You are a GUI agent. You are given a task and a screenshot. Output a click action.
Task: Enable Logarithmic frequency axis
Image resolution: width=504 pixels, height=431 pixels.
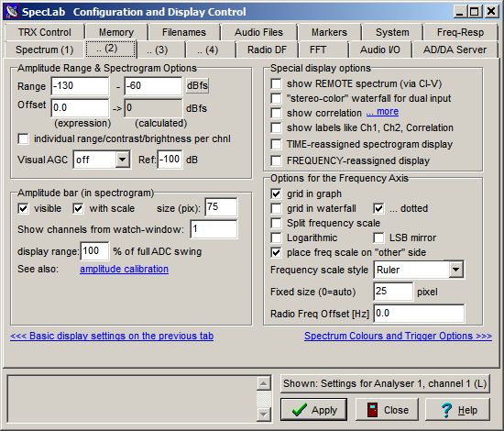[276, 238]
